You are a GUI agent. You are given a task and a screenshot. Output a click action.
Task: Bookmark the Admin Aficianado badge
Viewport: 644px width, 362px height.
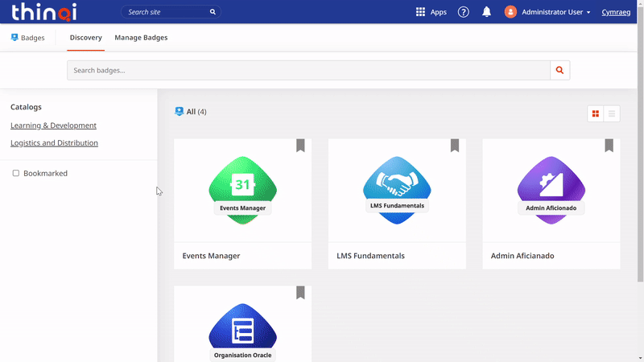[609, 146]
